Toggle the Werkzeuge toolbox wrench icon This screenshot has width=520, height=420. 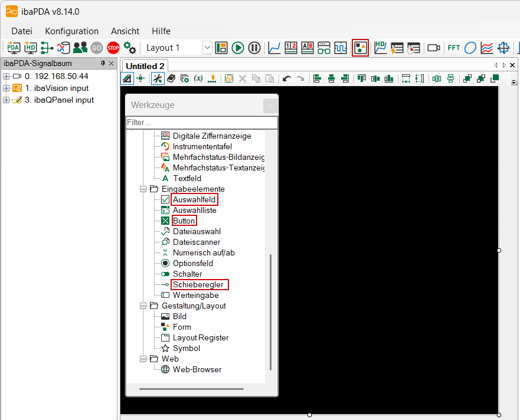pos(158,78)
